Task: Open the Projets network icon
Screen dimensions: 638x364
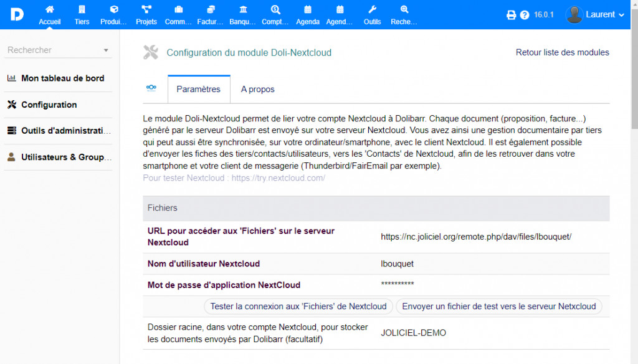Action: point(146,9)
